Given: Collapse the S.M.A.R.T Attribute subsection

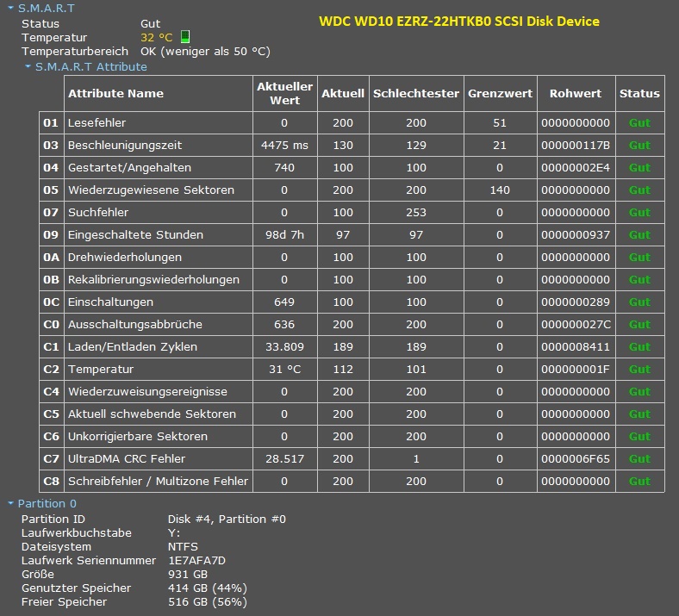Looking at the screenshot, I should (x=28, y=66).
